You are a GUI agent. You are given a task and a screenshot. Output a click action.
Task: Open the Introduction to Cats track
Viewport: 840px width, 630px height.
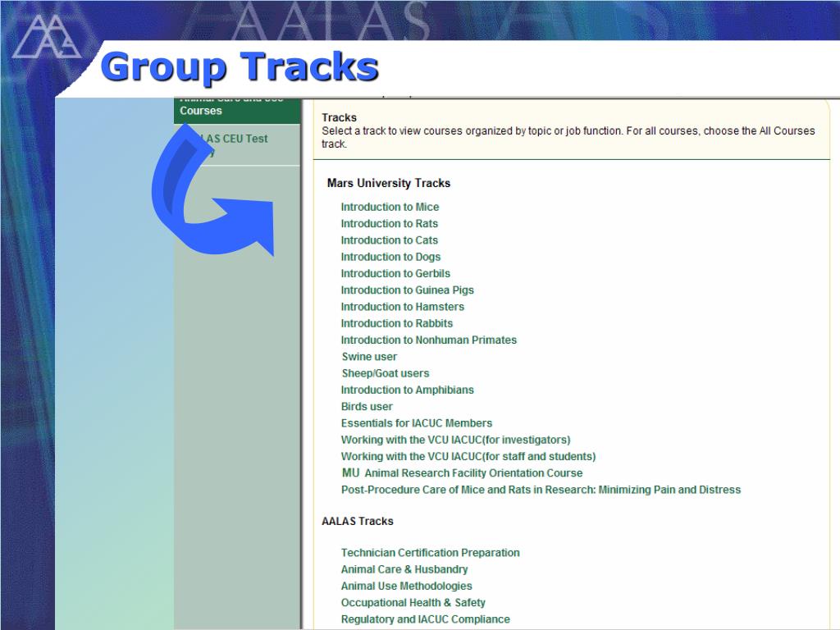coord(389,240)
